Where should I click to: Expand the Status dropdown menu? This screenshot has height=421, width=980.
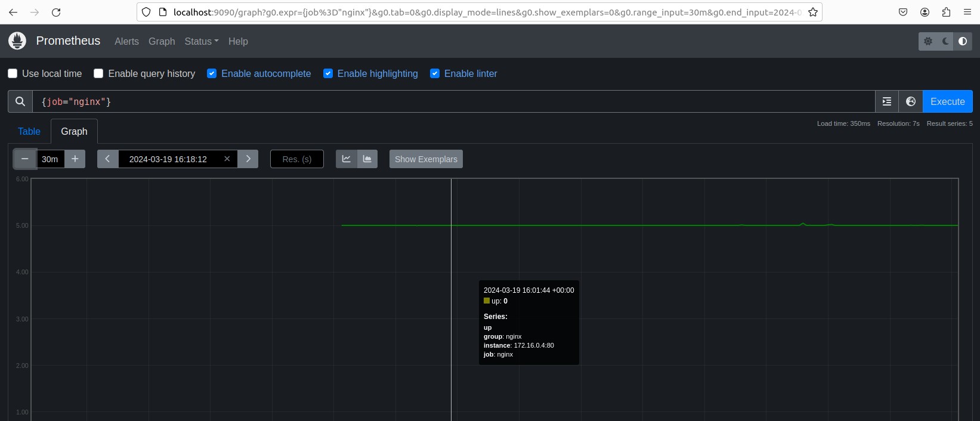[201, 41]
